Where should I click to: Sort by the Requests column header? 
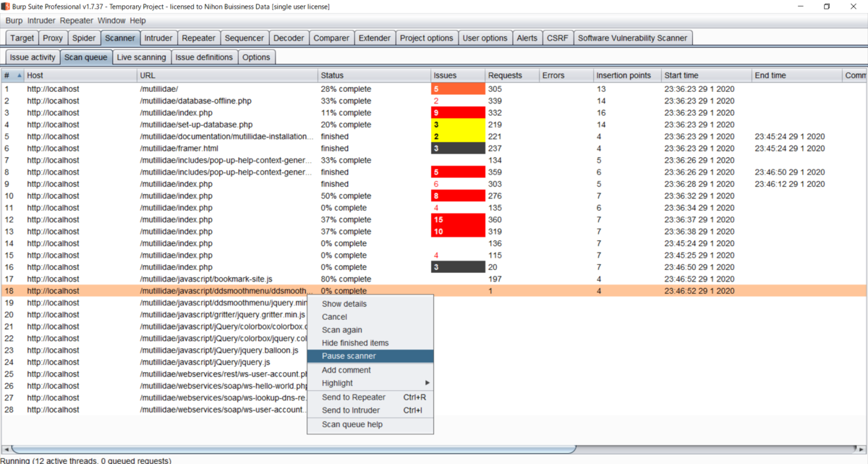(512, 75)
